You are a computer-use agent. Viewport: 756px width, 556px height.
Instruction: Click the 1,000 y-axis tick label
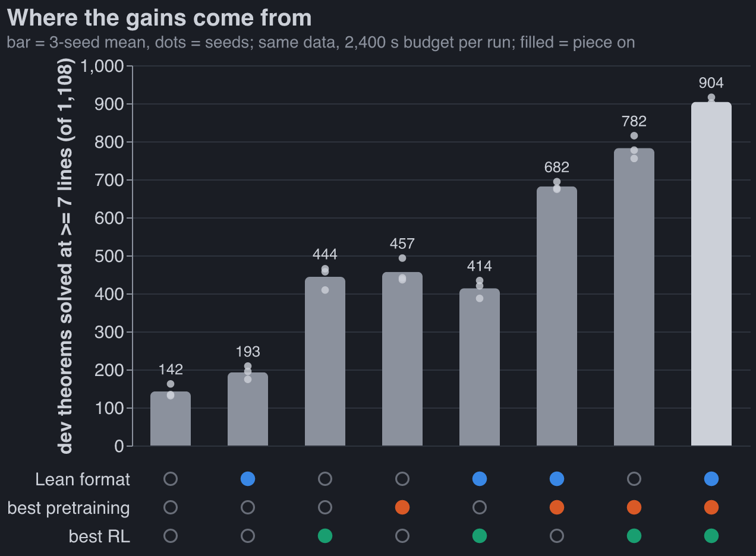(102, 66)
